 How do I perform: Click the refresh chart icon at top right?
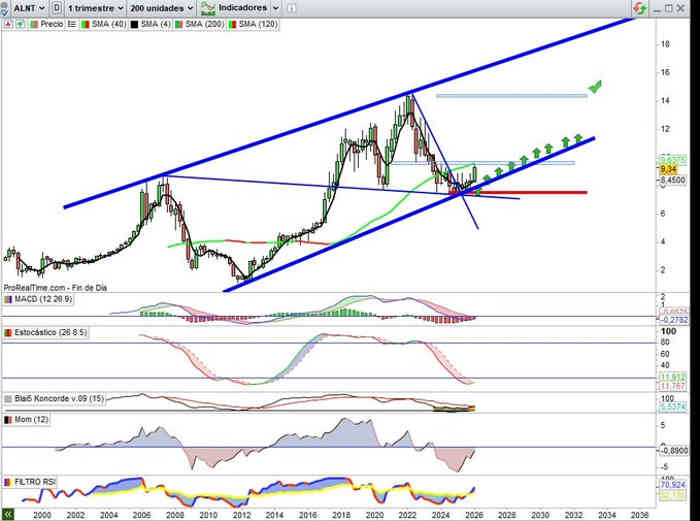pos(637,8)
